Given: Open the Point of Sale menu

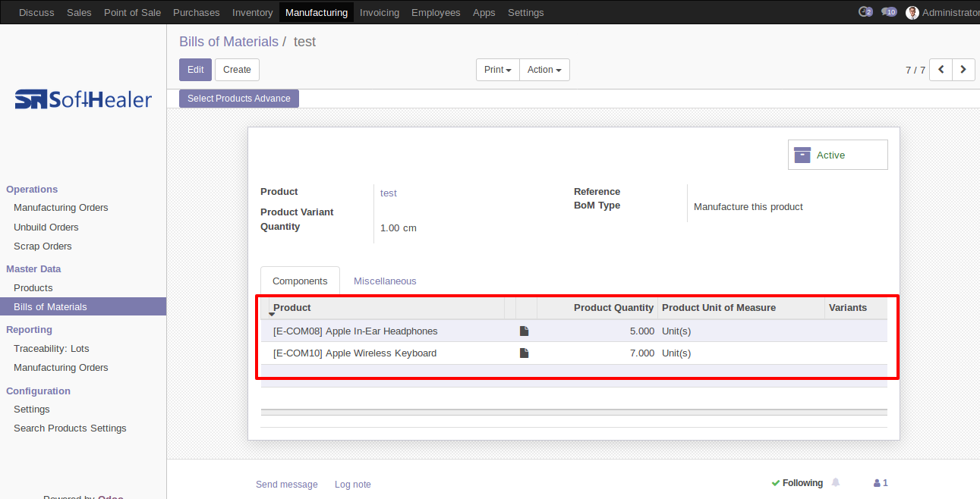Looking at the screenshot, I should [132, 12].
